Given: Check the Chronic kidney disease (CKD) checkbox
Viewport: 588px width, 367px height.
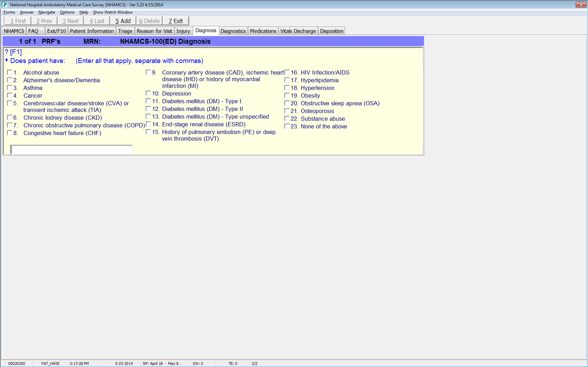Looking at the screenshot, I should click(10, 118).
